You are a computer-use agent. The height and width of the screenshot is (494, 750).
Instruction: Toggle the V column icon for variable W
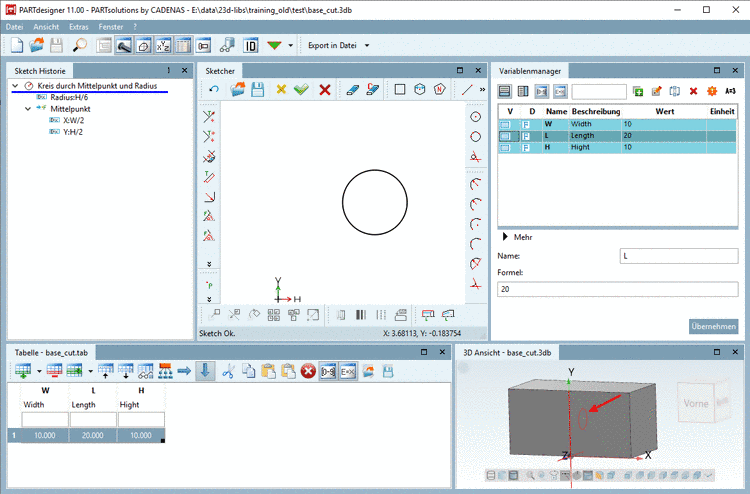pyautogui.click(x=506, y=123)
